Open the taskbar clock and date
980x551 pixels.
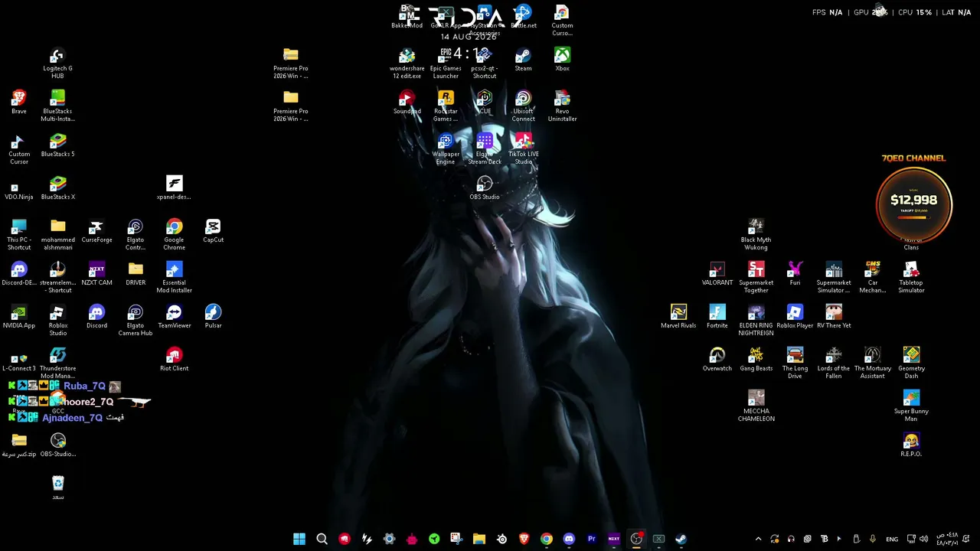tap(948, 539)
